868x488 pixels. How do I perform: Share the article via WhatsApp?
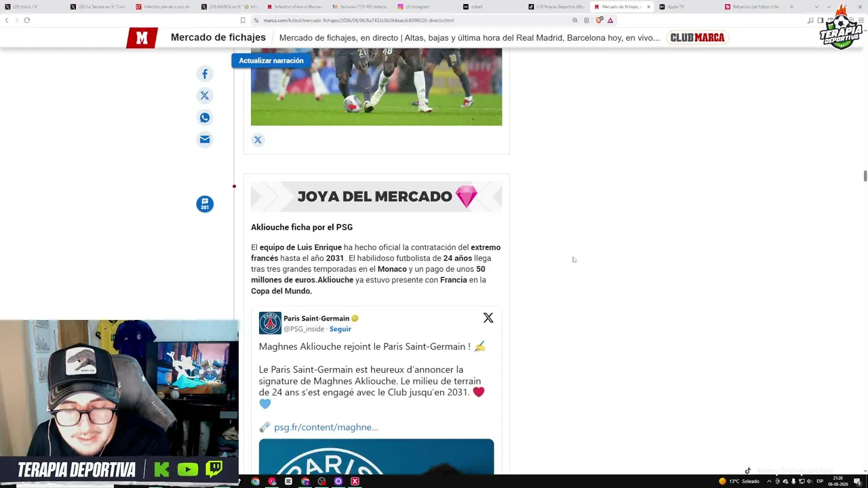(x=204, y=118)
